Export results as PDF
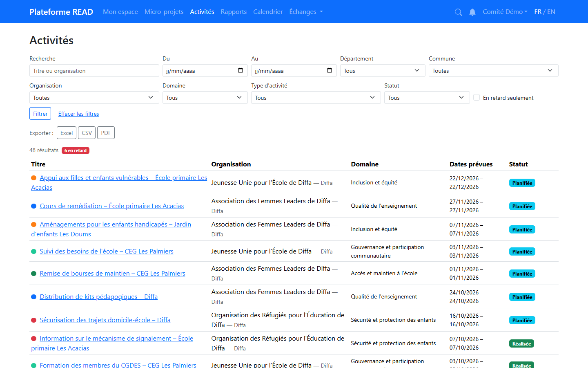Image resolution: width=588 pixels, height=368 pixels. 106,133
